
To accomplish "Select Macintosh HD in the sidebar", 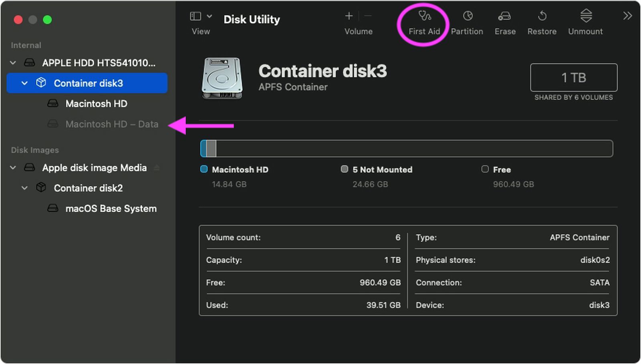I will [x=96, y=103].
